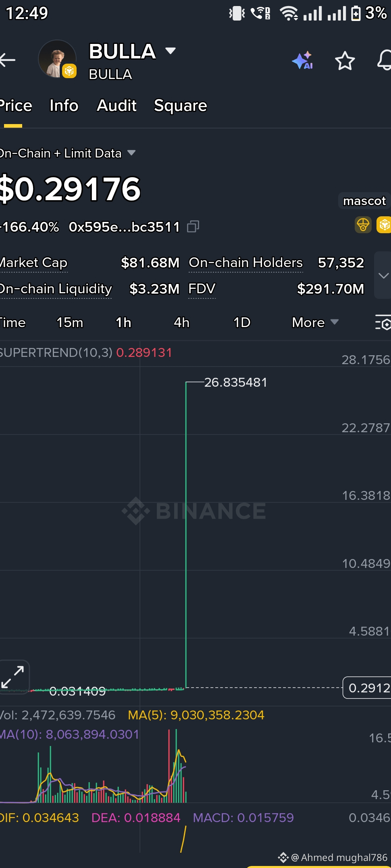Tap the parachute airdrop badge icon
This screenshot has height=868, width=391.
[363, 225]
